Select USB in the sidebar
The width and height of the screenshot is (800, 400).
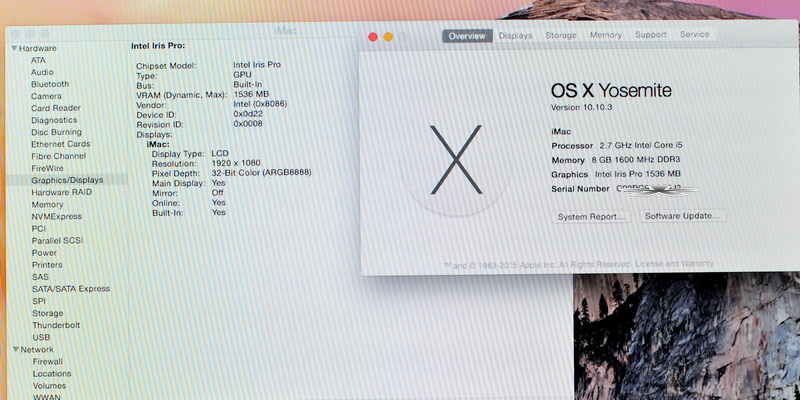(41, 337)
